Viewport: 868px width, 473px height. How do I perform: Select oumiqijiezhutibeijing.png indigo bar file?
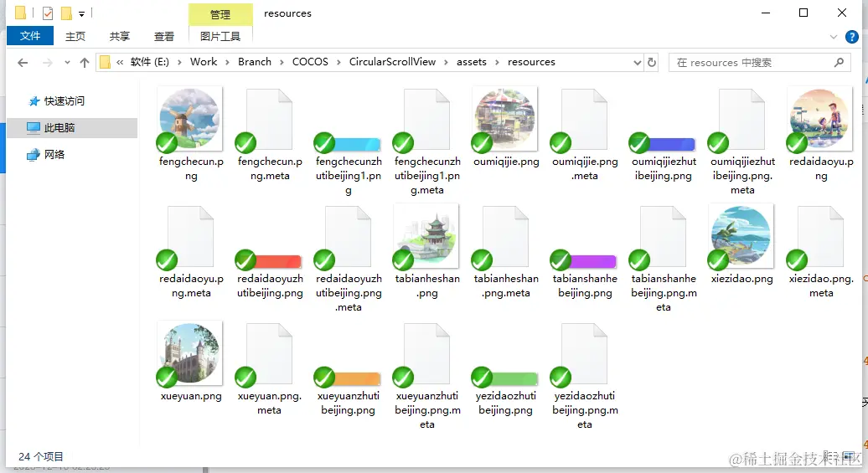click(663, 144)
